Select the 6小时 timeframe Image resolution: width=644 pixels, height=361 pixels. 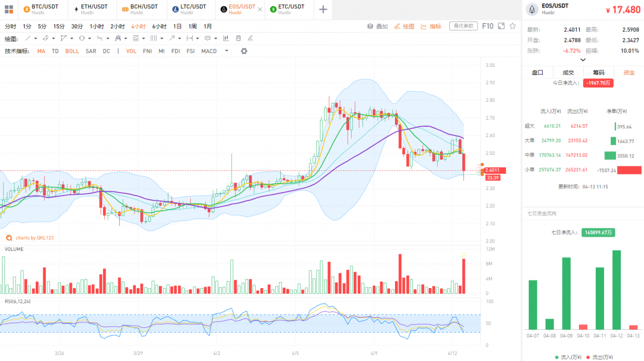[159, 26]
